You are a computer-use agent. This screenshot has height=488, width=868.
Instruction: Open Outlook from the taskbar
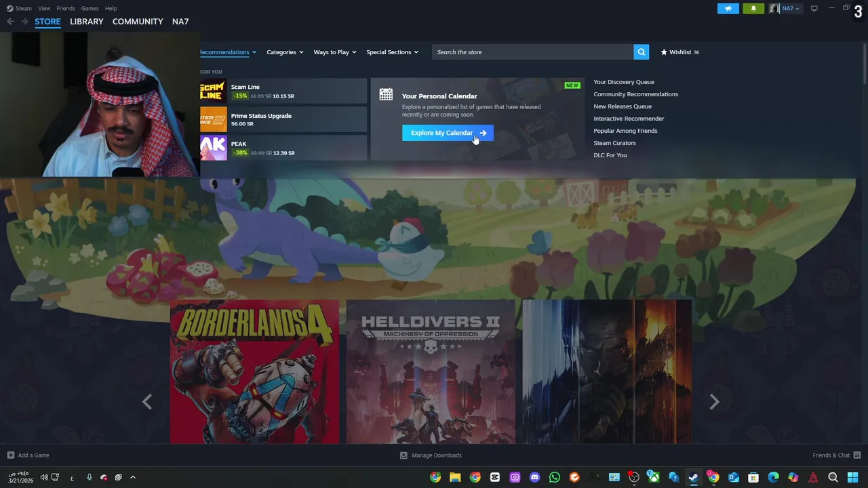click(733, 477)
